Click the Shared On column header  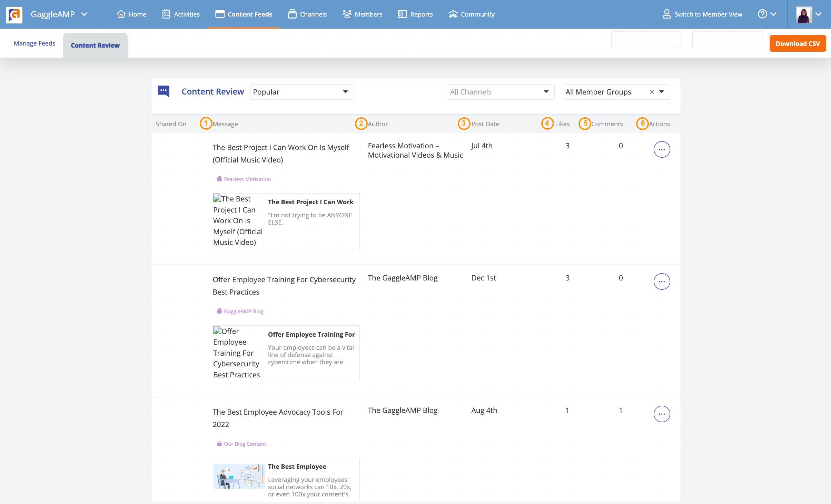171,124
